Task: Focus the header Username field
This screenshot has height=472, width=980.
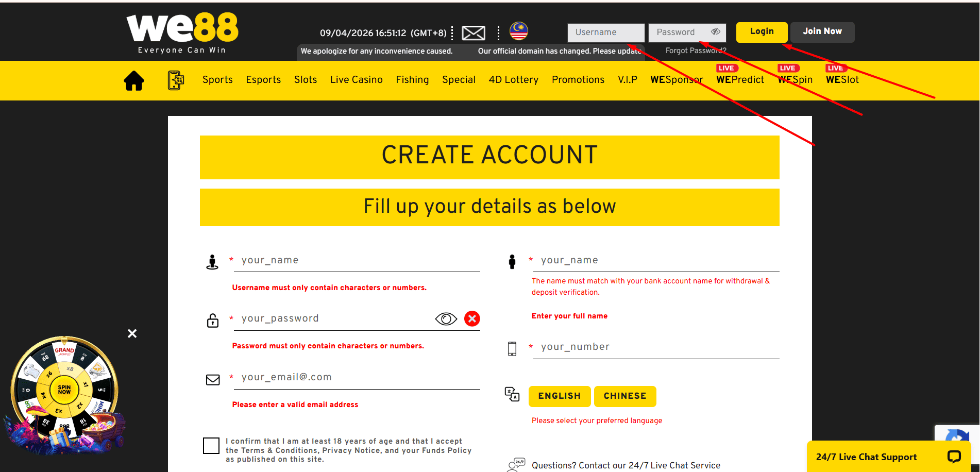Action: (x=606, y=32)
